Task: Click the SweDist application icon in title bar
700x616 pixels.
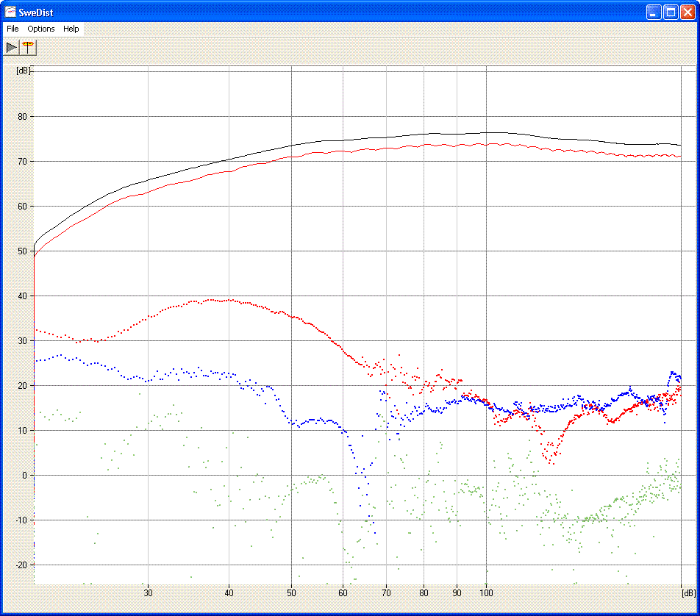Action: [10, 12]
